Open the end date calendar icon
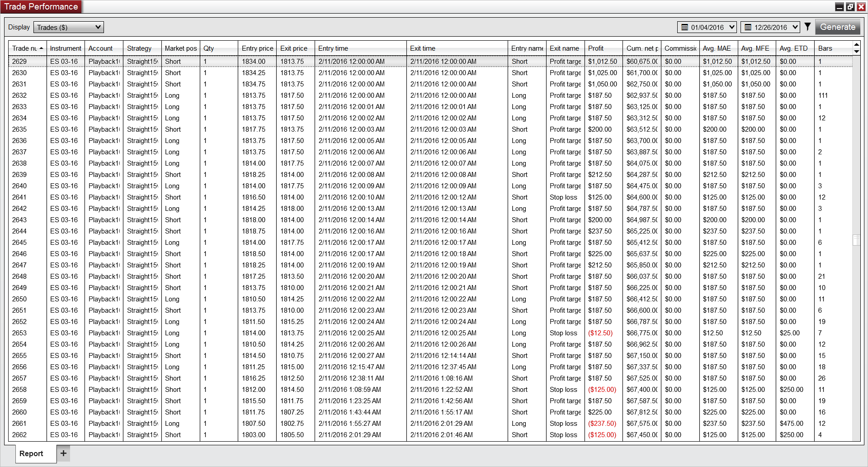The height and width of the screenshot is (467, 868). pos(748,28)
